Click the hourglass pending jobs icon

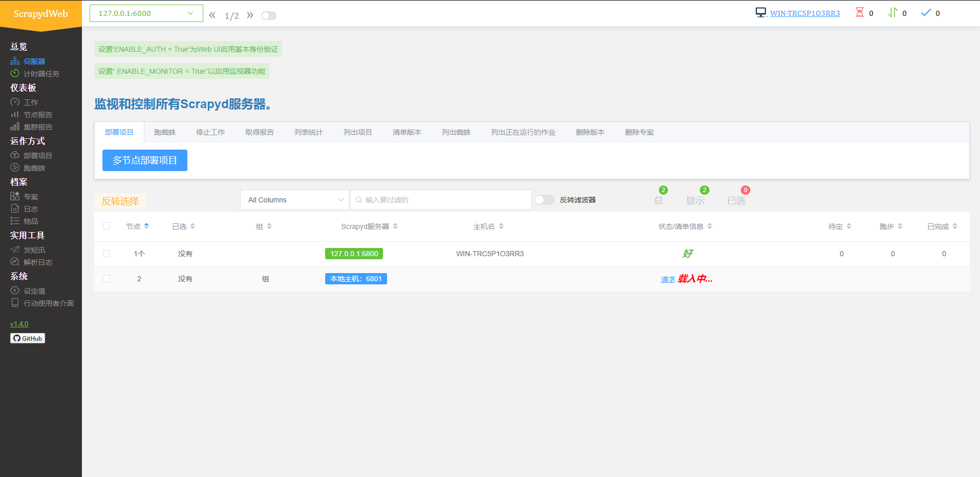click(860, 13)
